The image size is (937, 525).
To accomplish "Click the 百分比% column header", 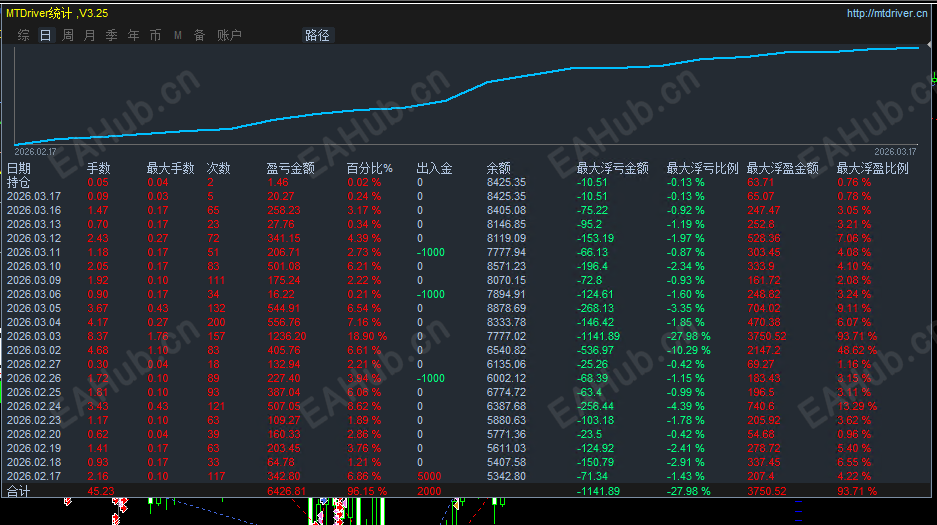I will (369, 168).
